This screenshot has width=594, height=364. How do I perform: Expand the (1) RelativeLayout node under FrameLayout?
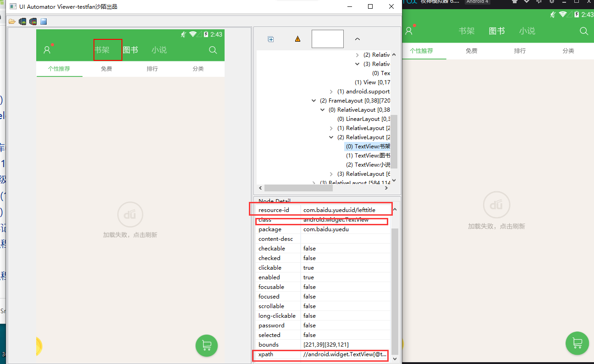331,128
